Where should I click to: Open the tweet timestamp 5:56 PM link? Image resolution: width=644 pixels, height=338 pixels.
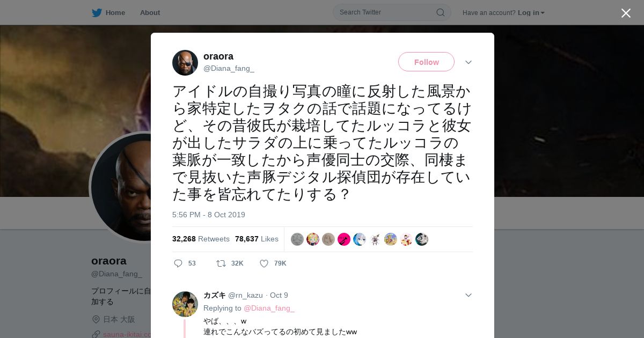coord(209,215)
